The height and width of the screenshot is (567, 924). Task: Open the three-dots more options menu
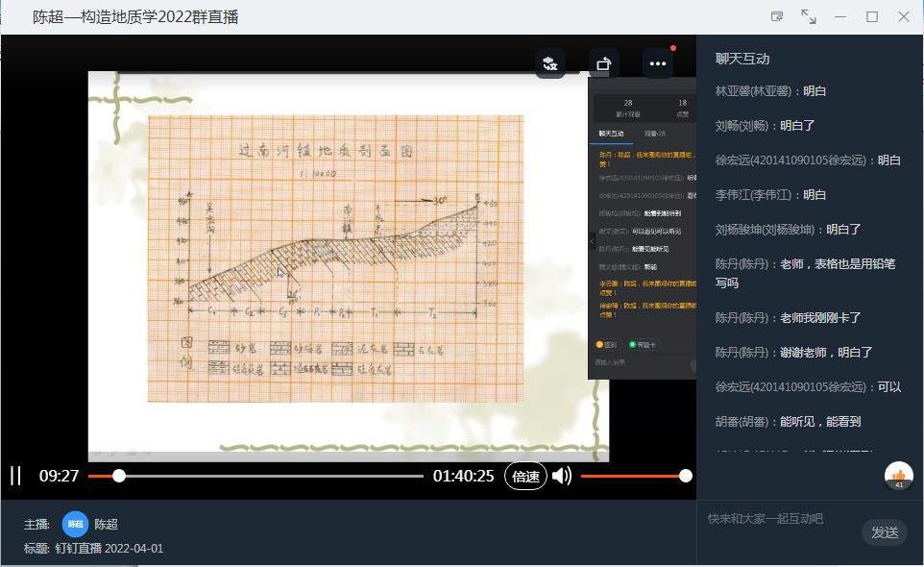coord(657,63)
